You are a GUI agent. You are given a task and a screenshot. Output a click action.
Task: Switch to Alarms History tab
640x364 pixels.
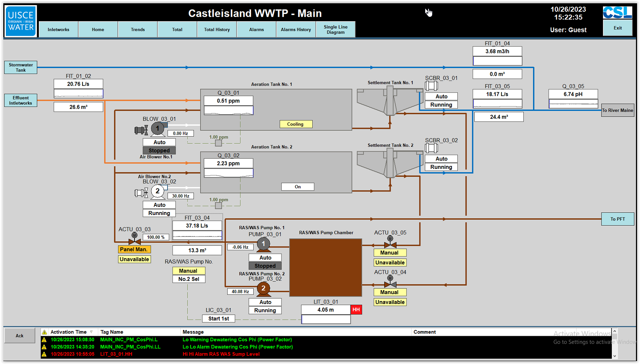[x=296, y=30]
